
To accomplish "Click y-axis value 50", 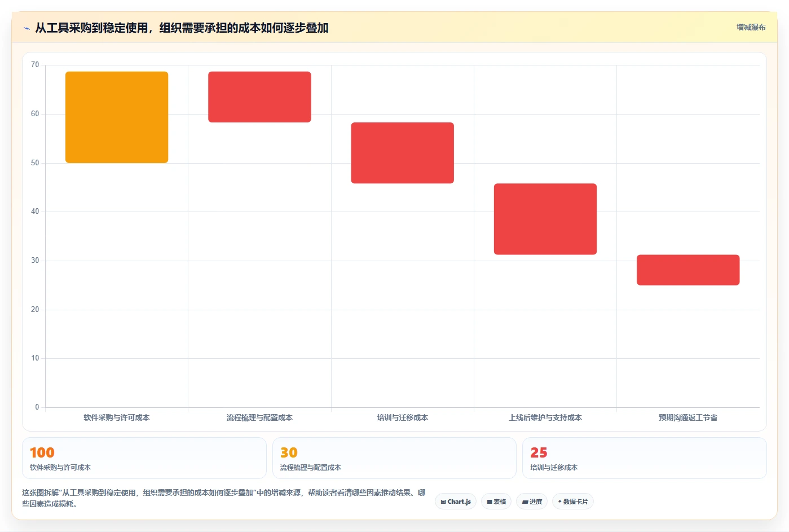I will click(x=35, y=163).
